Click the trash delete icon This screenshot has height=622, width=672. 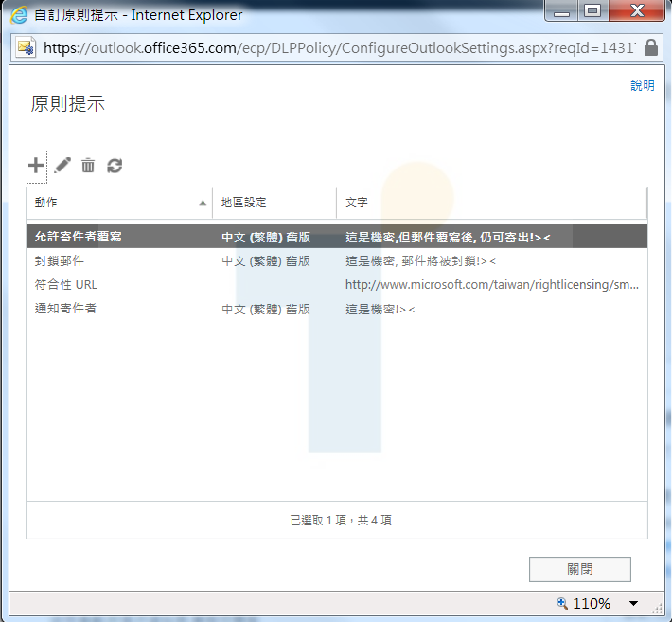tap(88, 166)
